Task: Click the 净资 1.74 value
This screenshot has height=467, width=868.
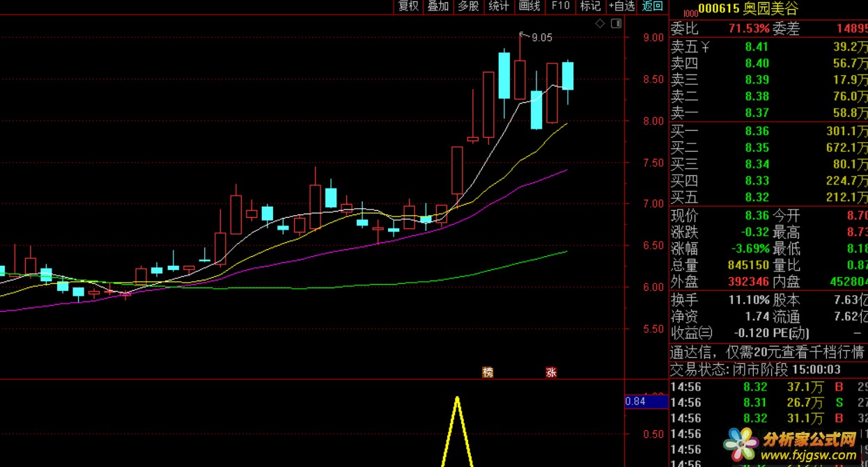Action: [x=757, y=317]
